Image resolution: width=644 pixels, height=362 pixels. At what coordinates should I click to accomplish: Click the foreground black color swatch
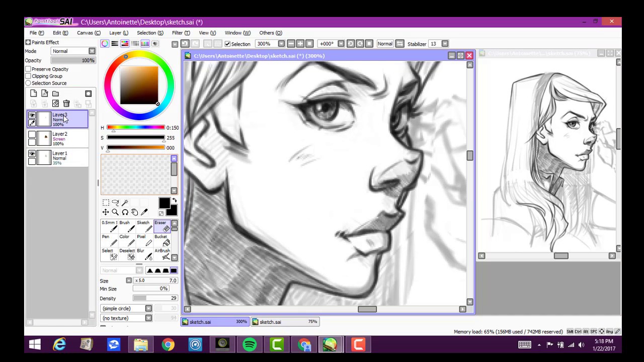click(164, 203)
